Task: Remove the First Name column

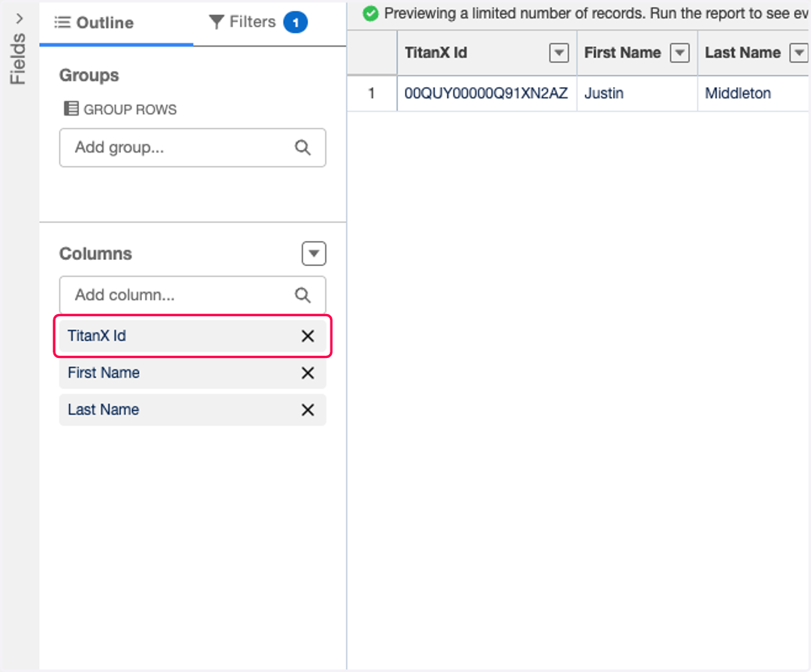Action: (x=308, y=373)
